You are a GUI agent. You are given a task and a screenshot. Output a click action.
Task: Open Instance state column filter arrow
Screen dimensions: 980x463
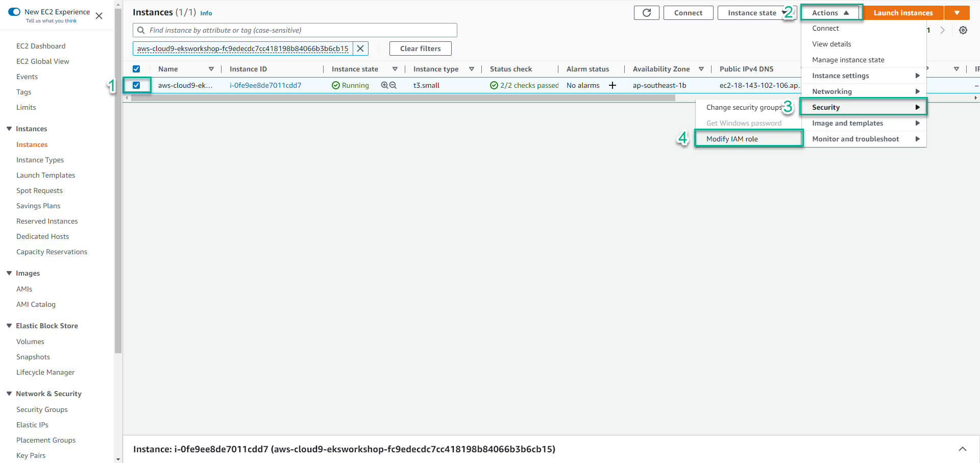point(395,69)
